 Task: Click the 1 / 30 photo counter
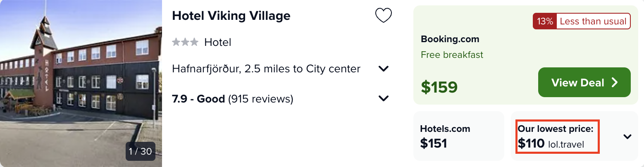click(x=140, y=151)
